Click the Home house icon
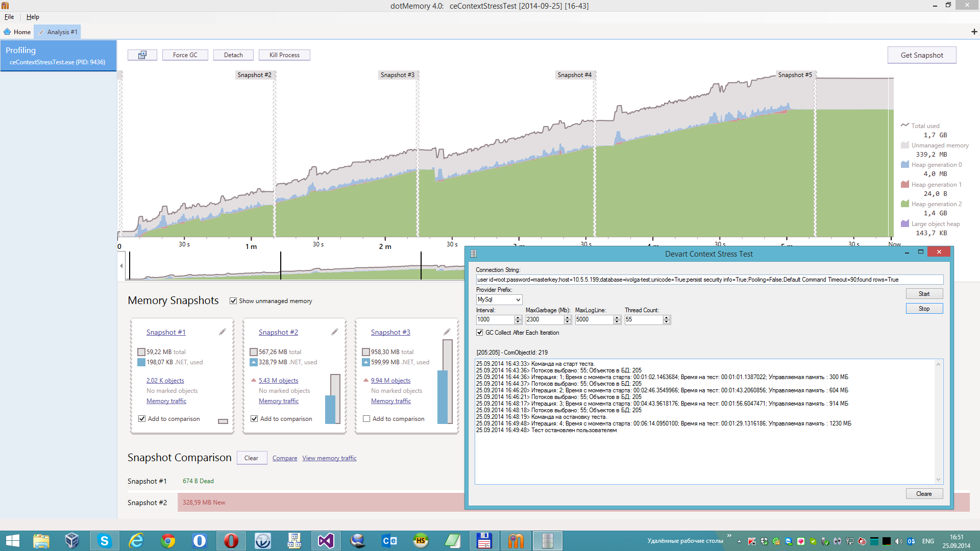 (x=7, y=32)
